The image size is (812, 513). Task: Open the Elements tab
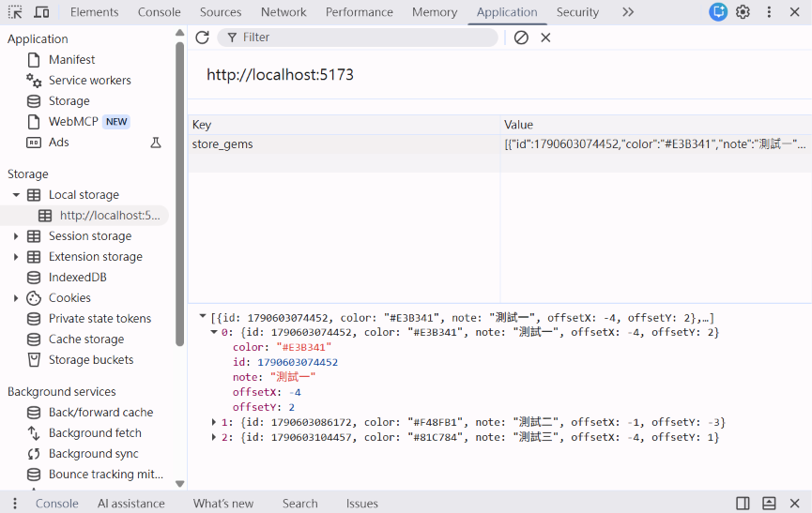pyautogui.click(x=94, y=12)
